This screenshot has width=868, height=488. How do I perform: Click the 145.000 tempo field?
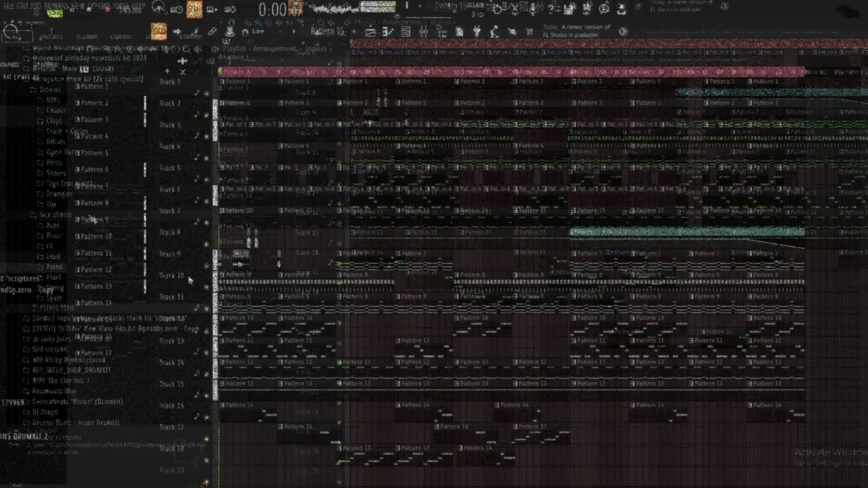[130, 10]
